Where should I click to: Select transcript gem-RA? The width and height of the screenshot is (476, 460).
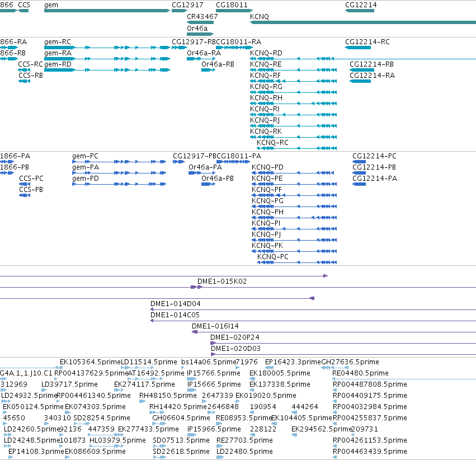107,59
